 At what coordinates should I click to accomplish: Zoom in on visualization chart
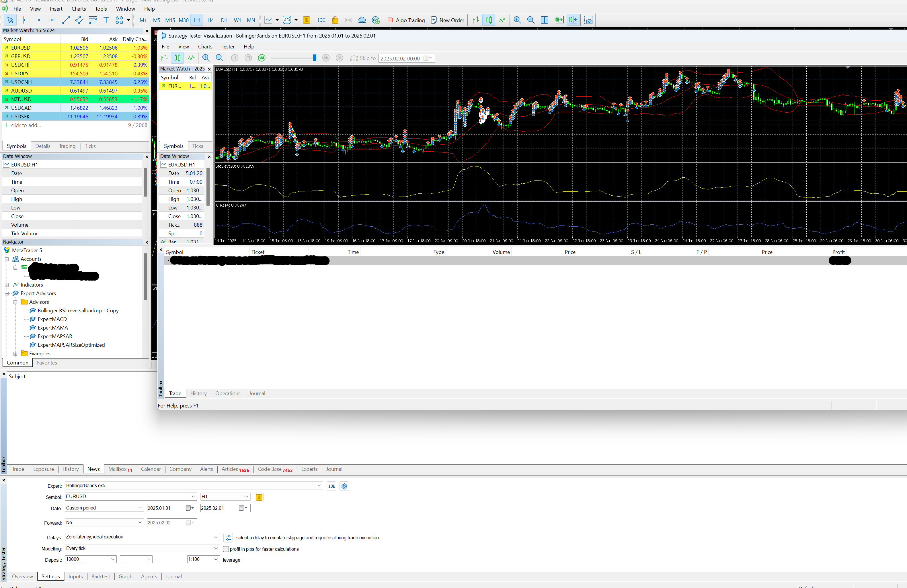pyautogui.click(x=206, y=58)
